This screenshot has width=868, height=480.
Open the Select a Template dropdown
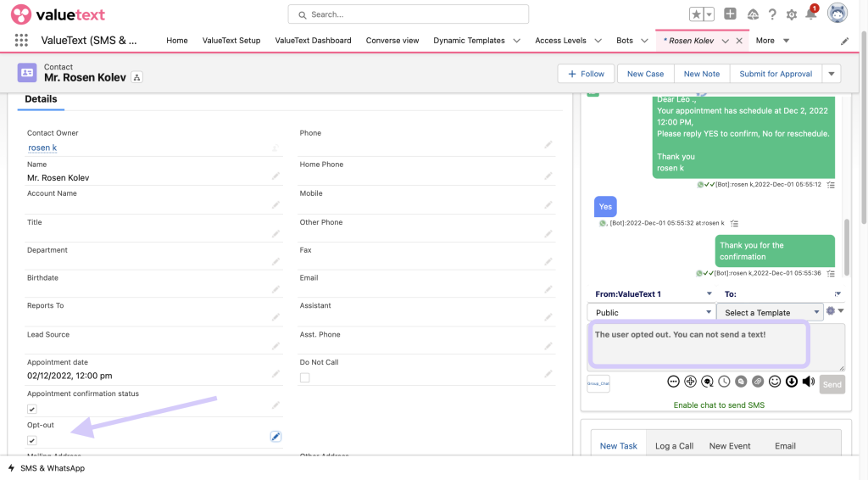click(x=770, y=312)
